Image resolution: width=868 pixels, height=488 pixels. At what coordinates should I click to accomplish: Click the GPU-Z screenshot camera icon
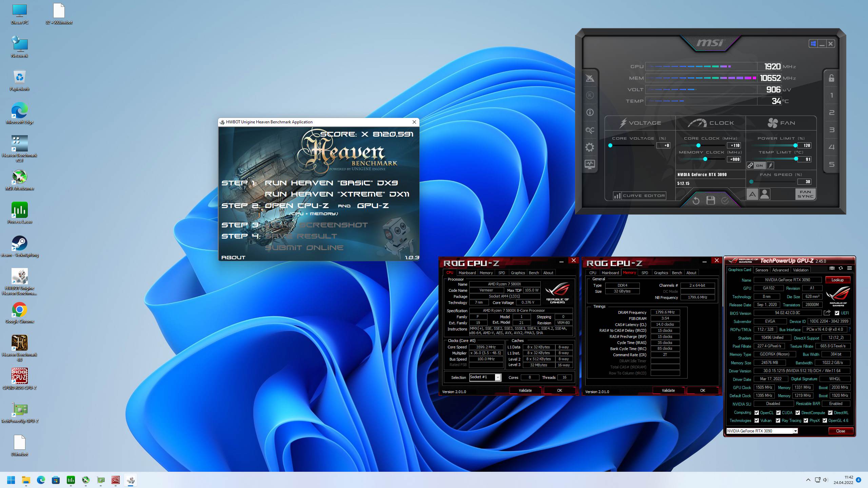(x=832, y=268)
